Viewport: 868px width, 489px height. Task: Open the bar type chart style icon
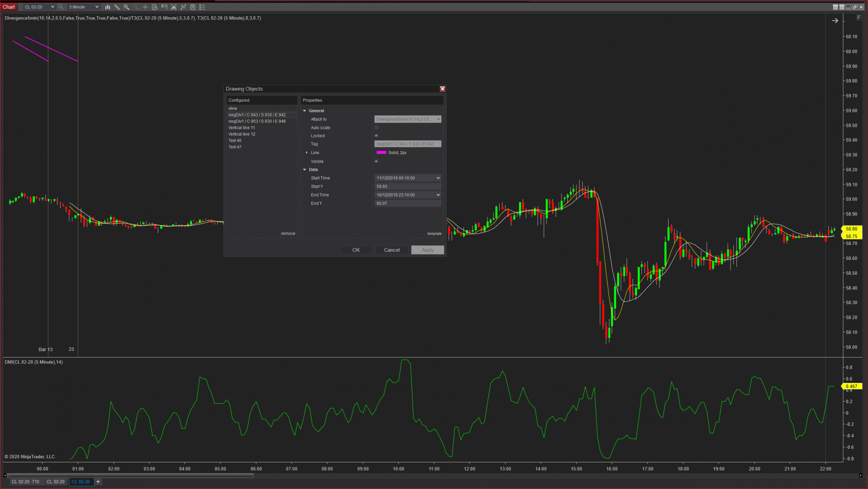(108, 7)
